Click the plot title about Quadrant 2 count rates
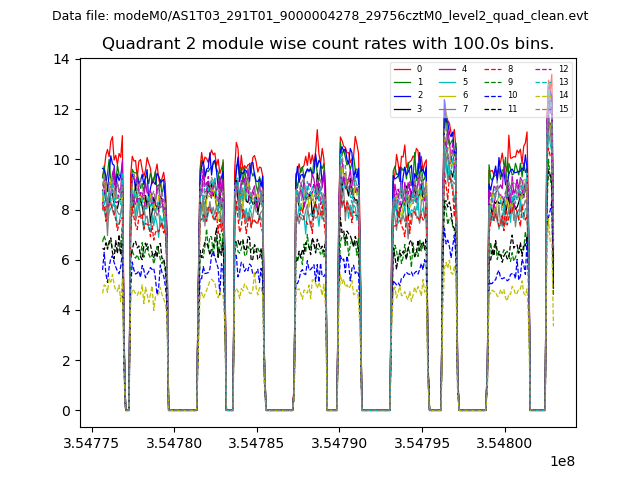 328,44
